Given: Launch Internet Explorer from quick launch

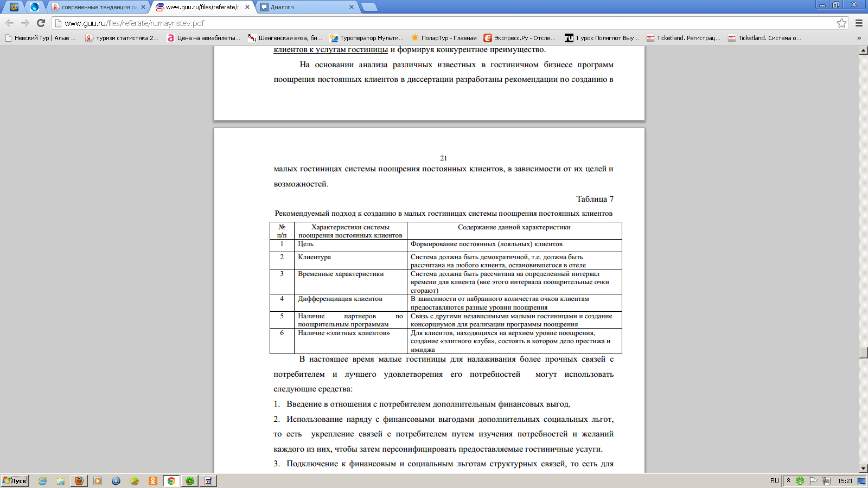Looking at the screenshot, I should point(42,481).
